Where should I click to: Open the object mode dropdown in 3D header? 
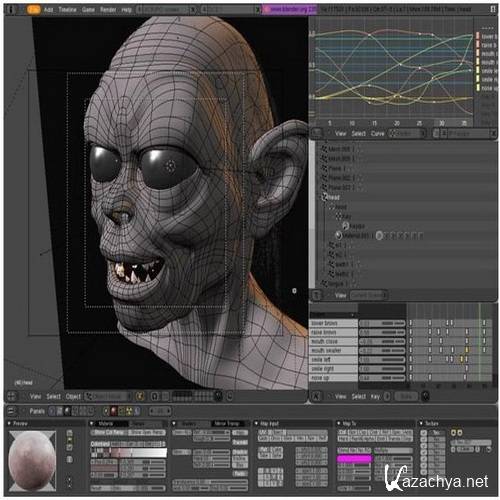[x=108, y=396]
